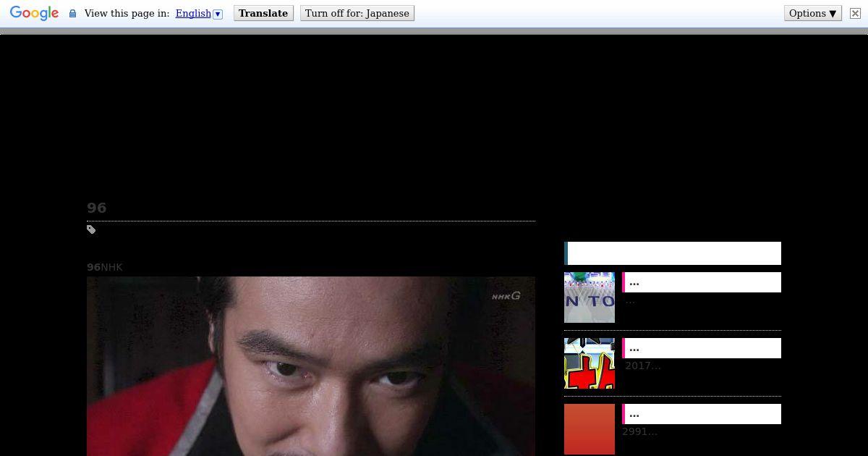
Task: Click the Google logo in translate bar
Action: [34, 13]
